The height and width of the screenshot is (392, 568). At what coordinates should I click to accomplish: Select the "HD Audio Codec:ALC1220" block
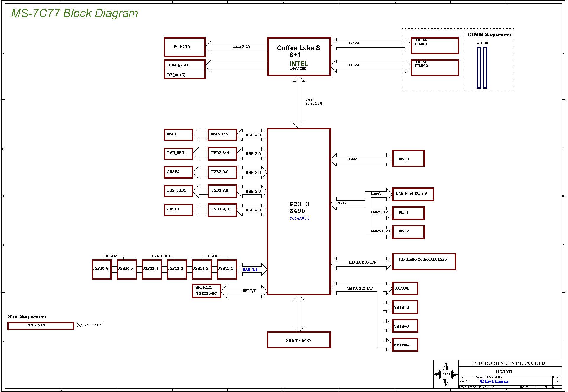(x=424, y=262)
